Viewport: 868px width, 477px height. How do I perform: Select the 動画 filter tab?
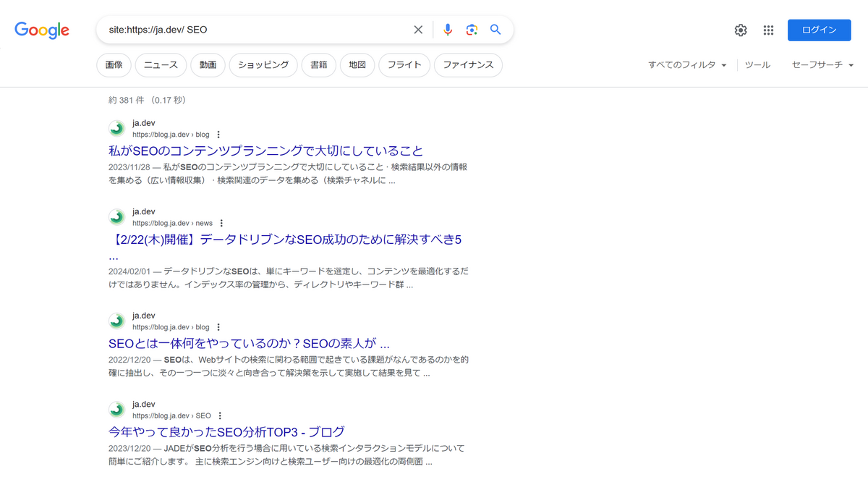point(208,65)
